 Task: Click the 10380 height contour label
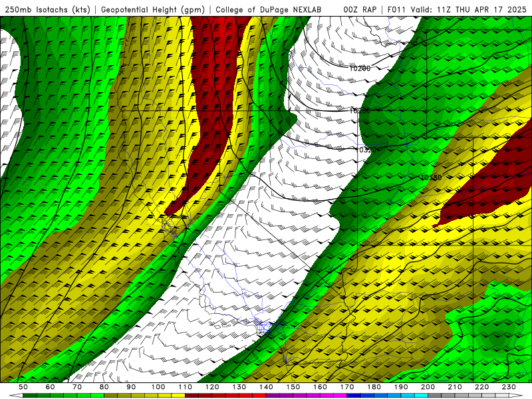[431, 178]
